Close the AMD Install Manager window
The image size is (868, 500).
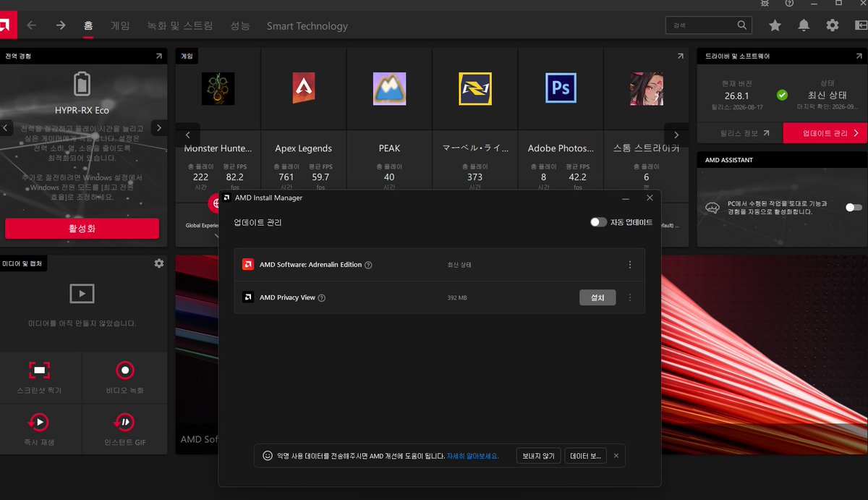[x=650, y=198]
